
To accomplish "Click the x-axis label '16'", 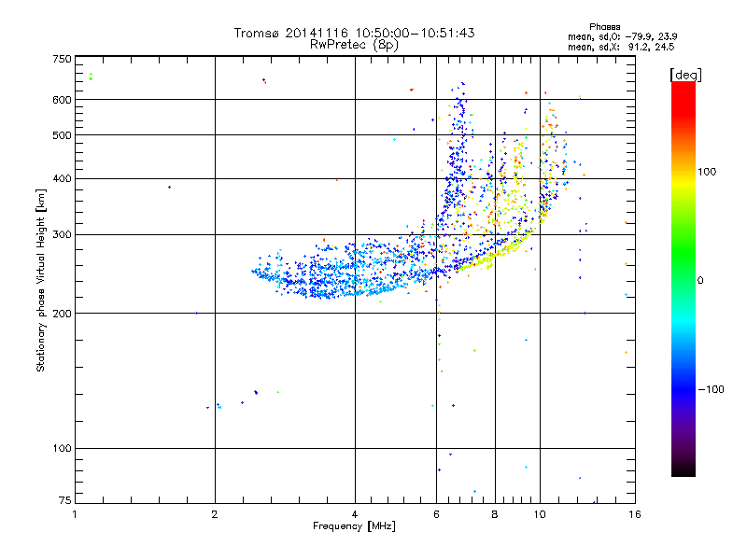I will click(x=635, y=514).
